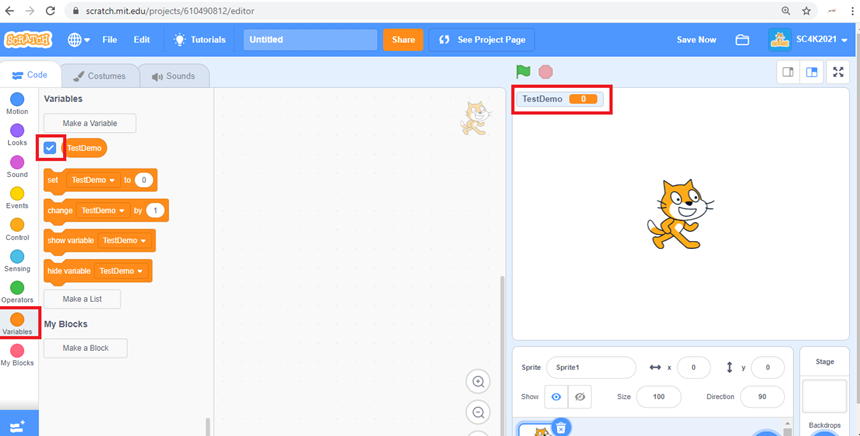This screenshot has height=436, width=860.
Task: Click browser back arrow
Action: (x=9, y=11)
